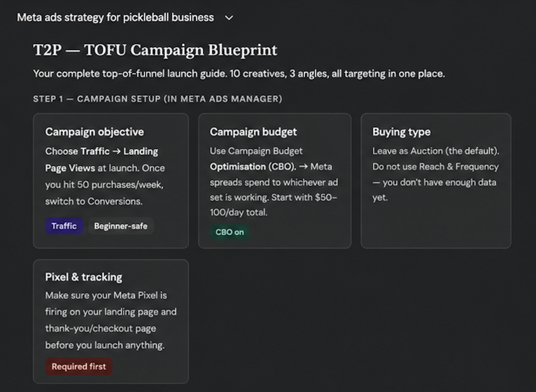Click the 'T2P — TOFU Campaign Blueprint' heading
536x392 pixels.
click(x=155, y=50)
